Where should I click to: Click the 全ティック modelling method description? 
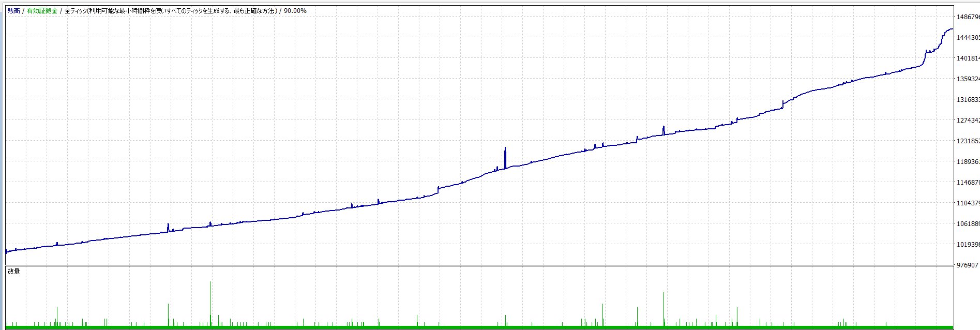170,10
